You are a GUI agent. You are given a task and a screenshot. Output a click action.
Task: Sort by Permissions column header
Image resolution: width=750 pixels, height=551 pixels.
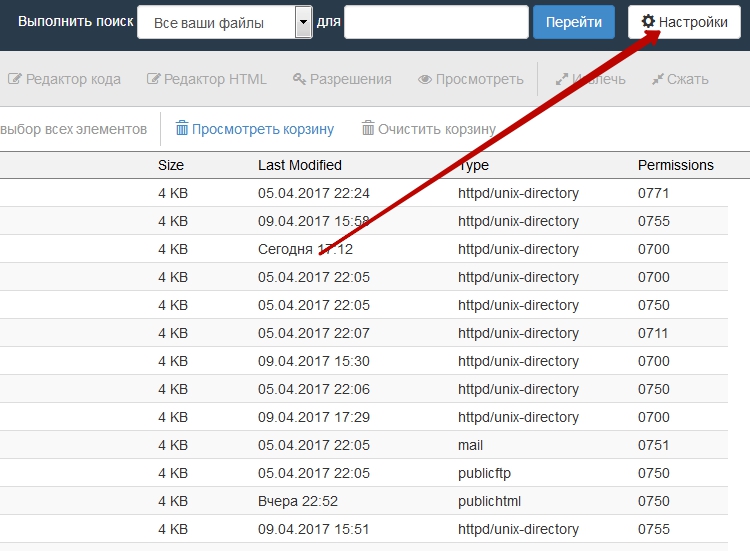(x=675, y=165)
